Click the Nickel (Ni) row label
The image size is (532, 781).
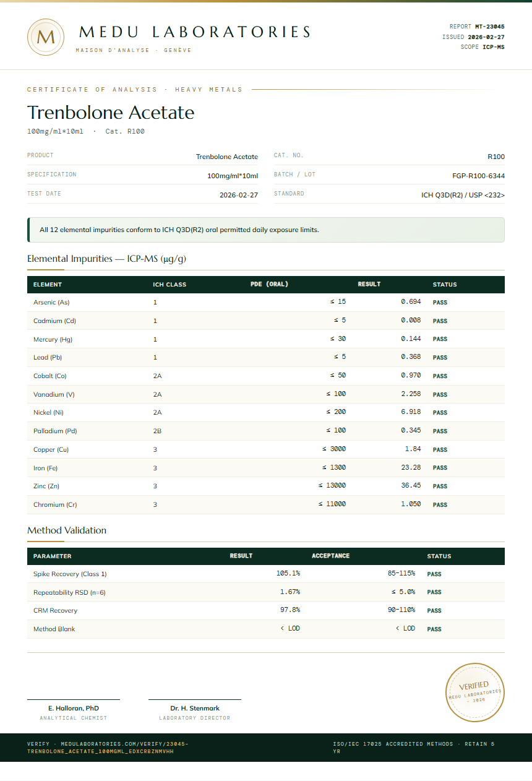coord(48,413)
